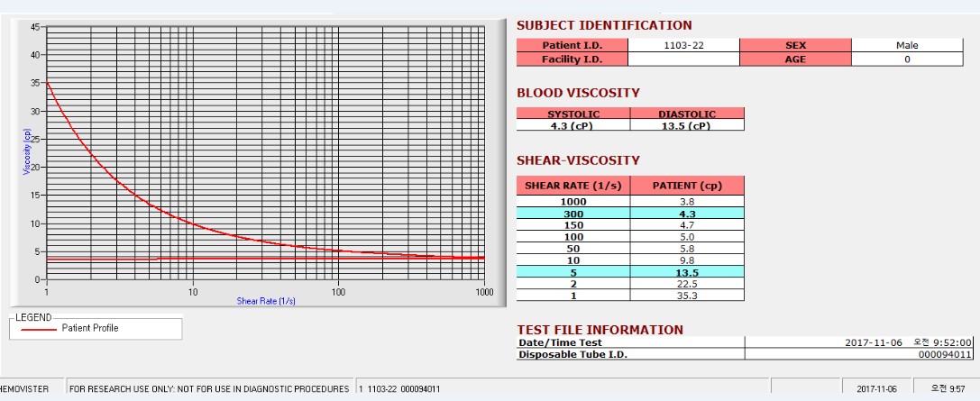Screen dimensions: 980x401
Task: Click the shear rate 1000 row
Action: pos(630,201)
